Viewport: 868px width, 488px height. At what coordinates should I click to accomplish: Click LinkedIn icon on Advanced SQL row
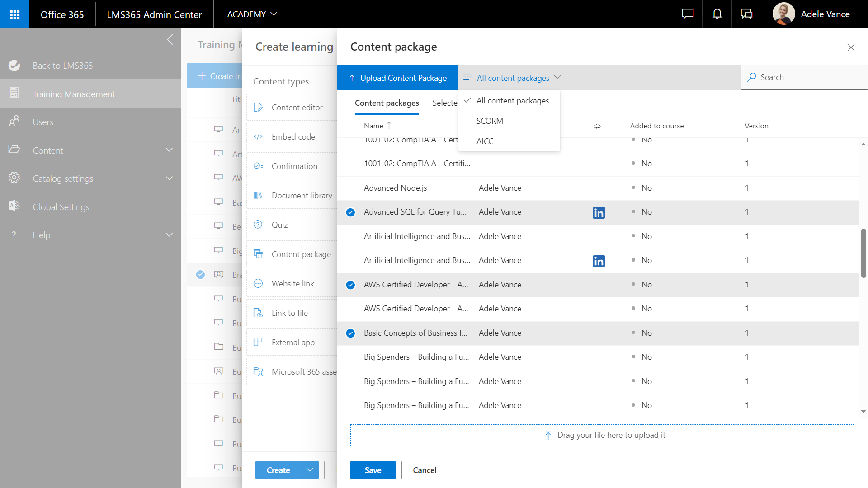[x=599, y=213]
